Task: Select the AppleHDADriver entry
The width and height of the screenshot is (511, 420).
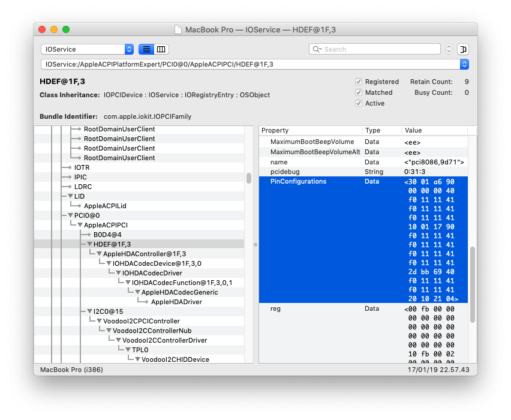Action: [177, 302]
